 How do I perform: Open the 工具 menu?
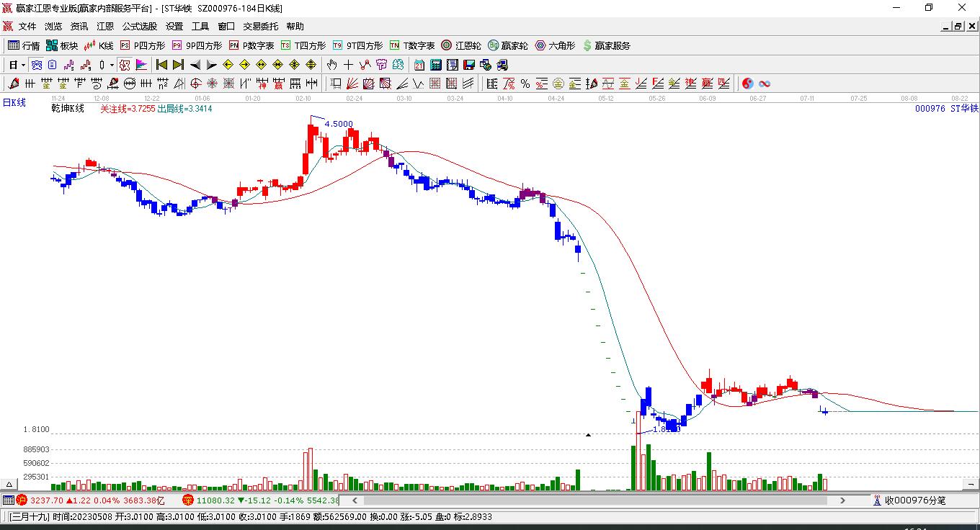[x=200, y=27]
